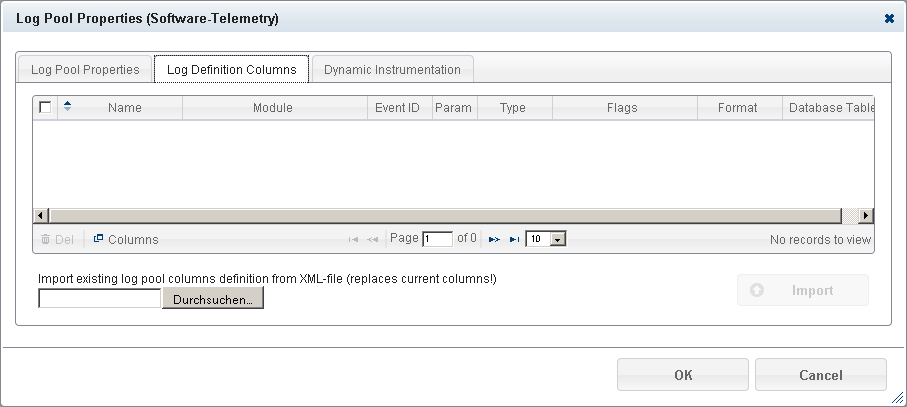Select the Log Definition Columns tab
Screen dimensions: 907x407
tap(231, 70)
